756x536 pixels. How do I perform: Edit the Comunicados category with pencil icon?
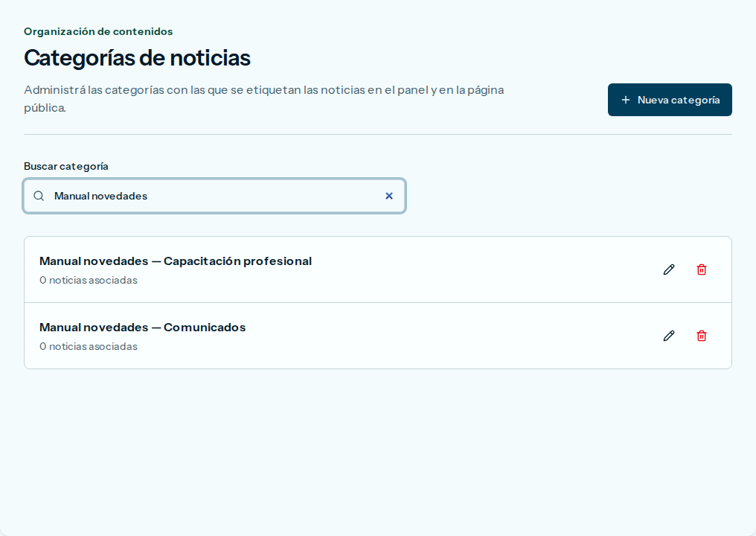[x=669, y=336]
